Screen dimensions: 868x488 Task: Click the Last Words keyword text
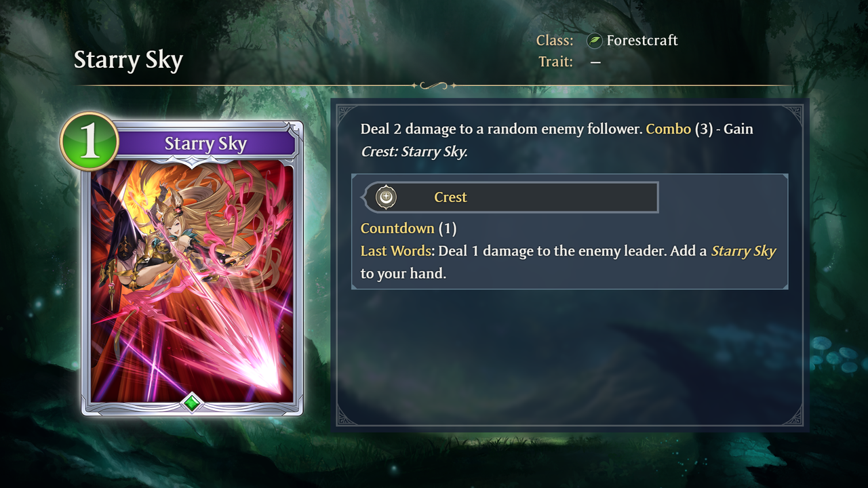point(397,251)
